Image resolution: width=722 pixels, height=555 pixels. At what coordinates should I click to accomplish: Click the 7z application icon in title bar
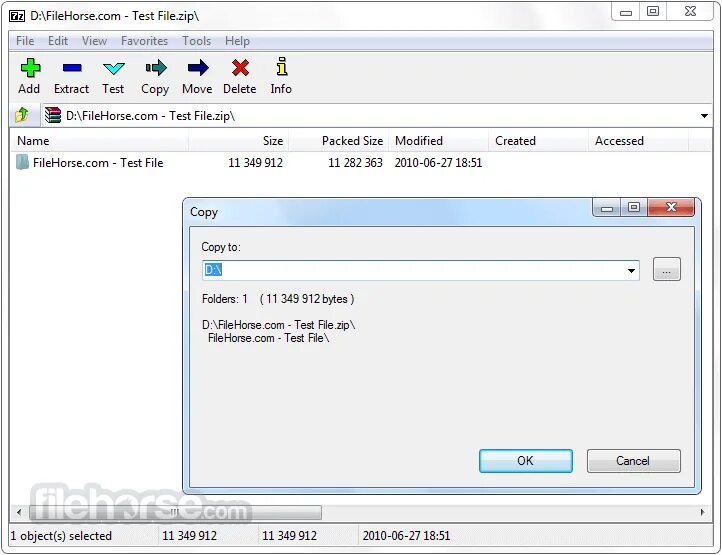(x=17, y=16)
